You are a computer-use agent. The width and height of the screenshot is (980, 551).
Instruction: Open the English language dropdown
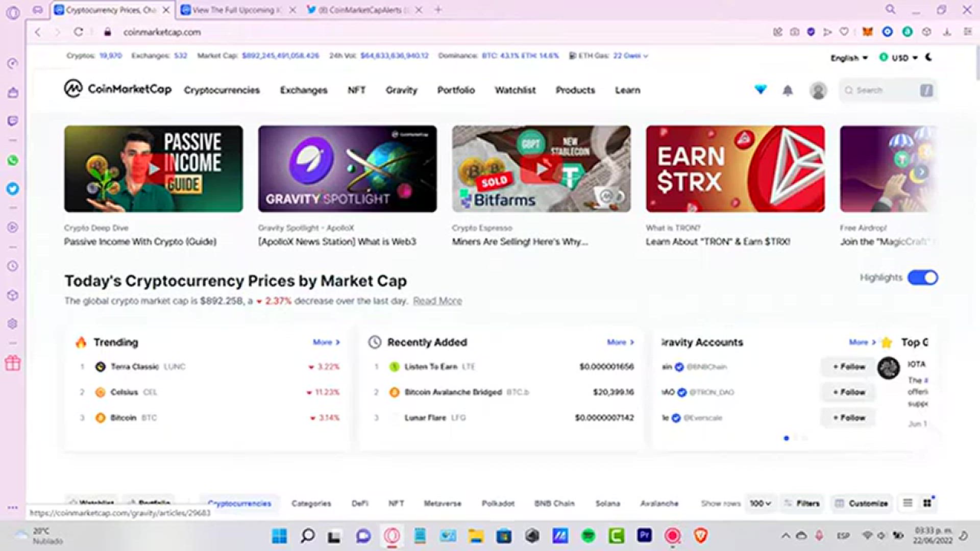(x=849, y=58)
